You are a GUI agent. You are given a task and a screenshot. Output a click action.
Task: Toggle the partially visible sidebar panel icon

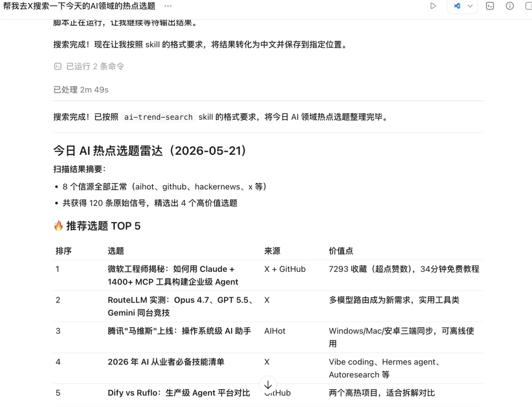(x=529, y=6)
